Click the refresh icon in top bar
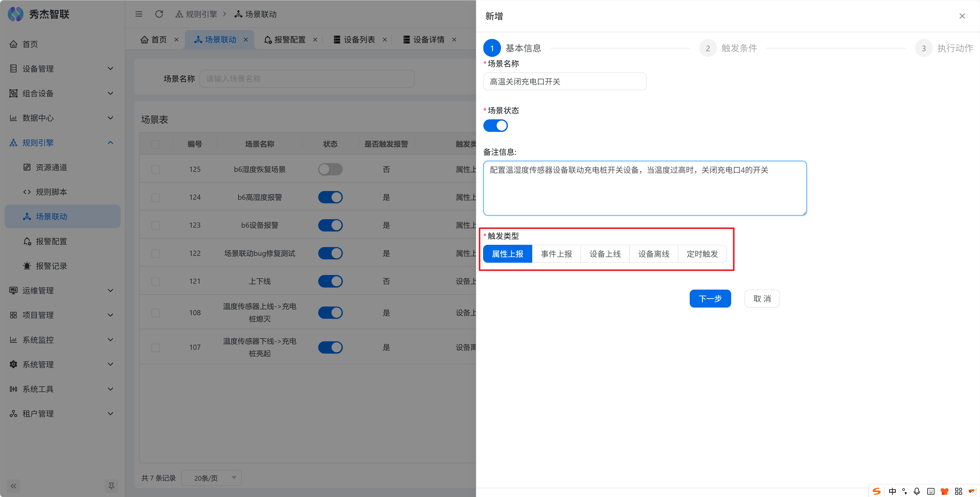This screenshot has width=980, height=497. (x=159, y=14)
